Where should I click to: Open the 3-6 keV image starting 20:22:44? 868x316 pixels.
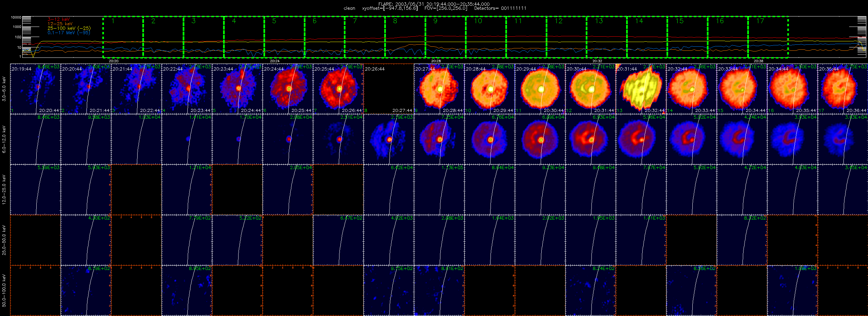pos(187,89)
